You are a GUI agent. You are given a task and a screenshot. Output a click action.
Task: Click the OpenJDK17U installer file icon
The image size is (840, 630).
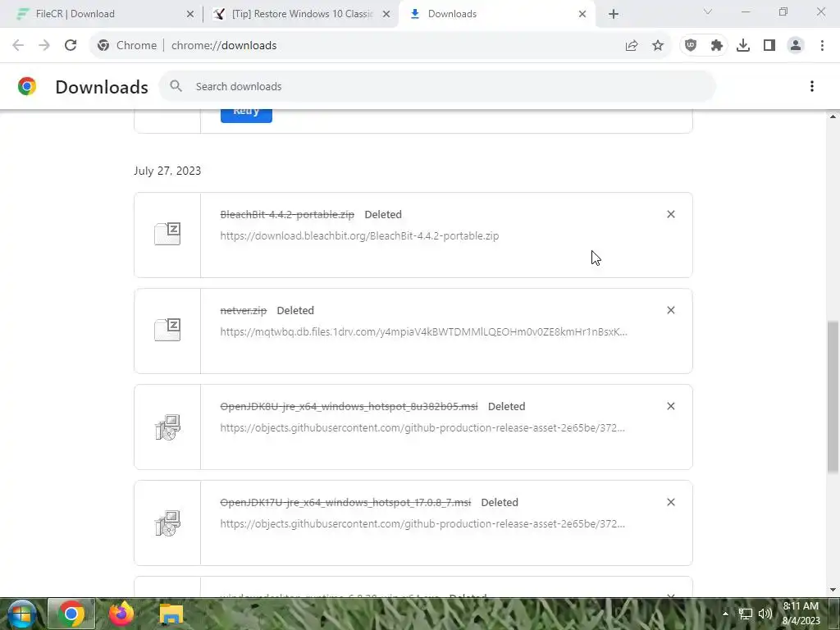(167, 523)
